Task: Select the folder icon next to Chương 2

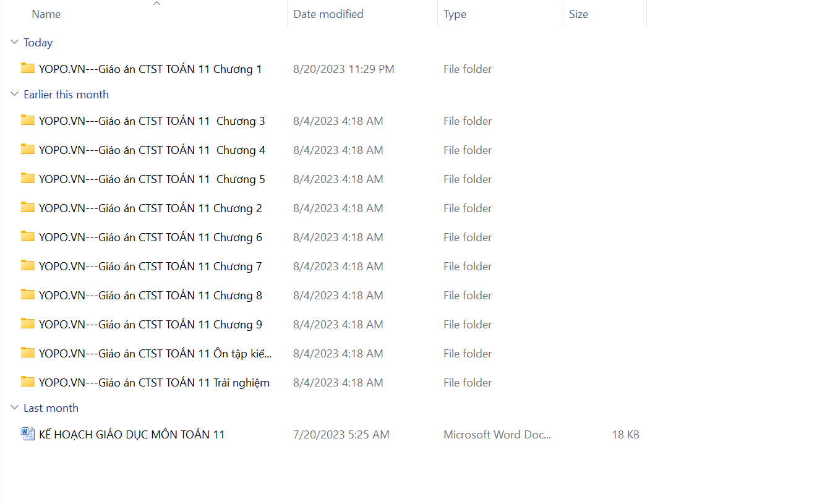Action: click(x=27, y=208)
